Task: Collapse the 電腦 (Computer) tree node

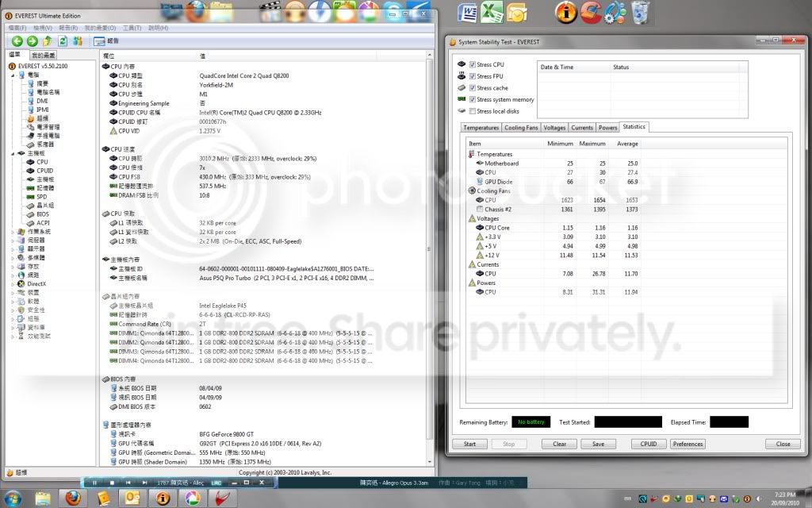Action: tap(13, 75)
